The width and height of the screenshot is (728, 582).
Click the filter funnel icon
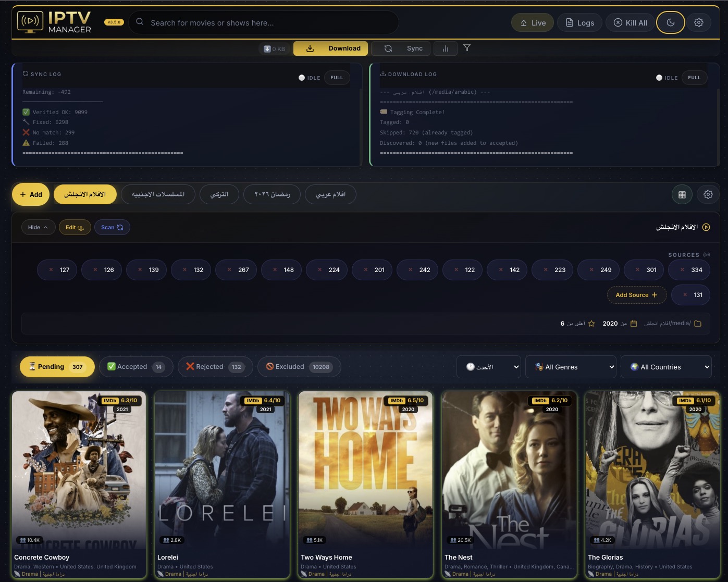tap(467, 47)
